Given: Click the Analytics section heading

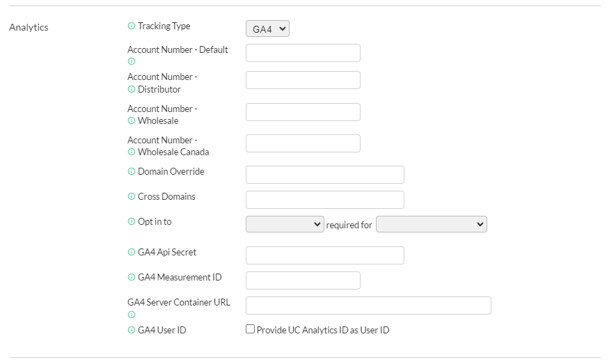Looking at the screenshot, I should tap(29, 27).
